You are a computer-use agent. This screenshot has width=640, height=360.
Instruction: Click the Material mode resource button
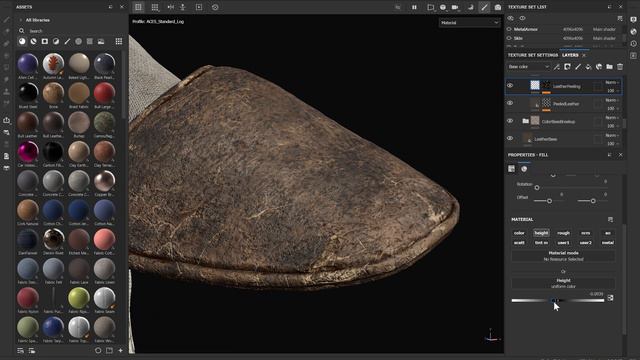pyautogui.click(x=563, y=256)
